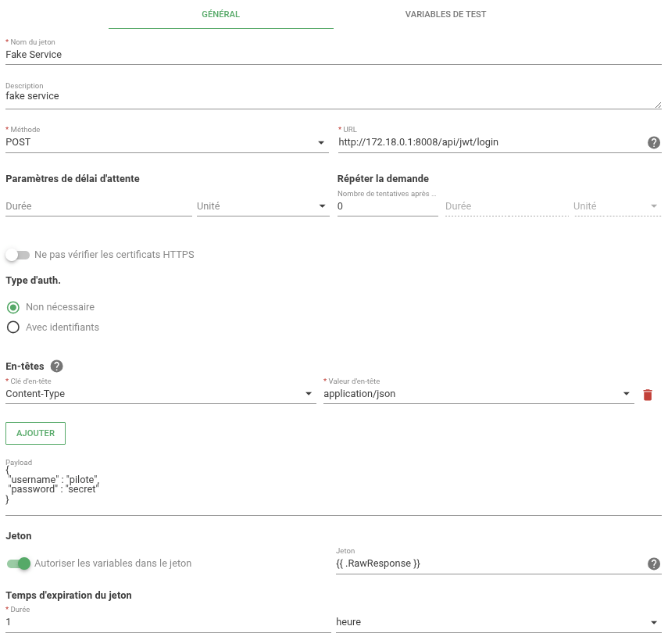
Task: Click the Description resize handle
Action: point(658,105)
